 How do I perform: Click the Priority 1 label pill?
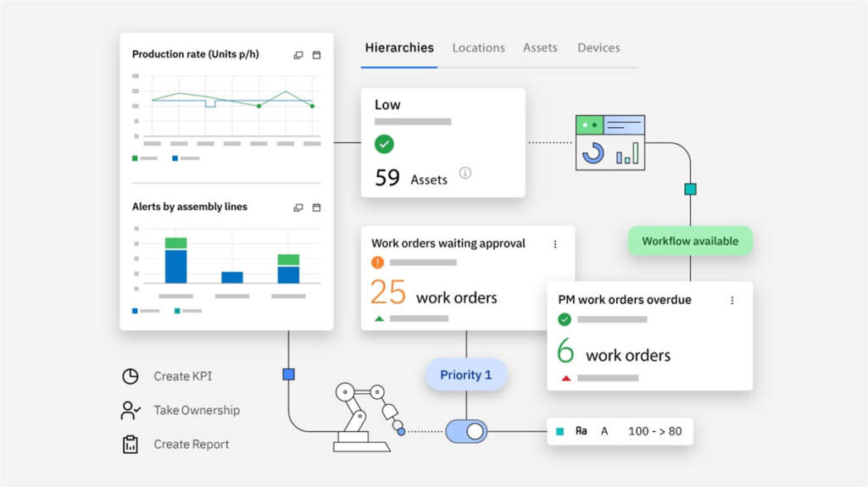[465, 374]
